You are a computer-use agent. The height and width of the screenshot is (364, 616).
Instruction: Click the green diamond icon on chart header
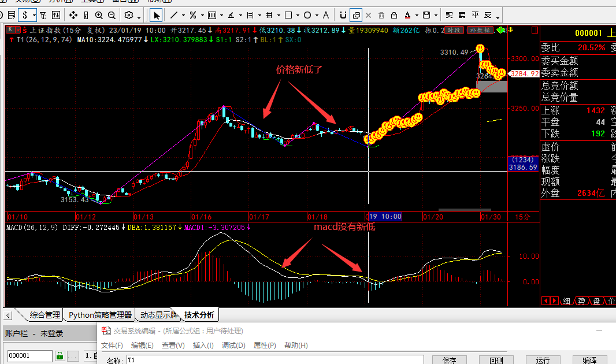500,30
